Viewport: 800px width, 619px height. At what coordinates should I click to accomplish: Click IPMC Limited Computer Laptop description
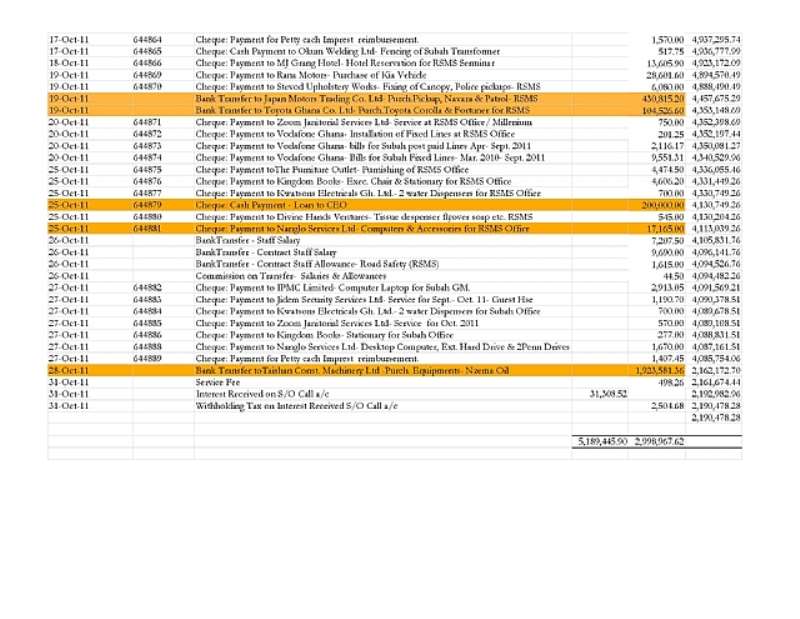(x=333, y=287)
